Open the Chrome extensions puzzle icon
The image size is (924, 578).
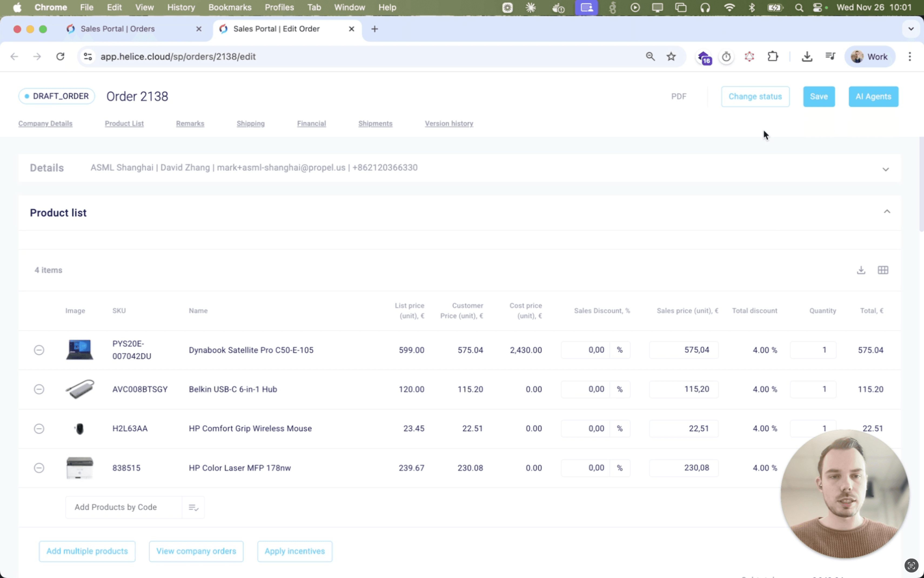pyautogui.click(x=773, y=57)
